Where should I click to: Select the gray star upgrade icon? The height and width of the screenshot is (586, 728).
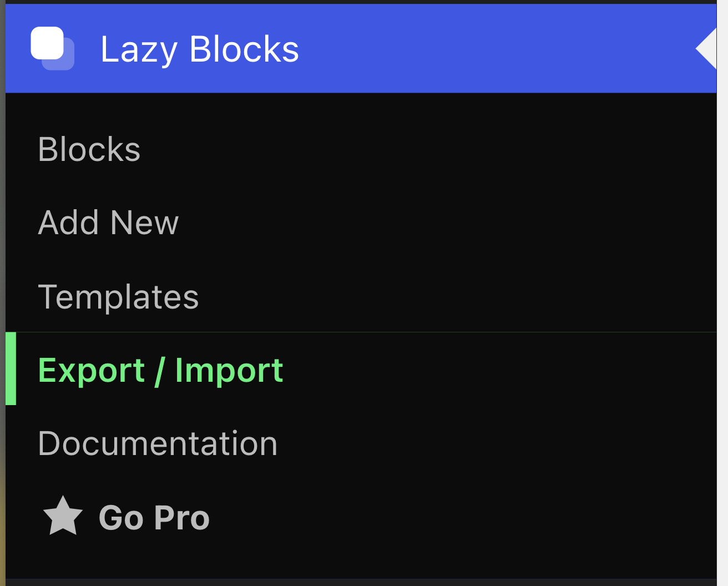click(63, 516)
